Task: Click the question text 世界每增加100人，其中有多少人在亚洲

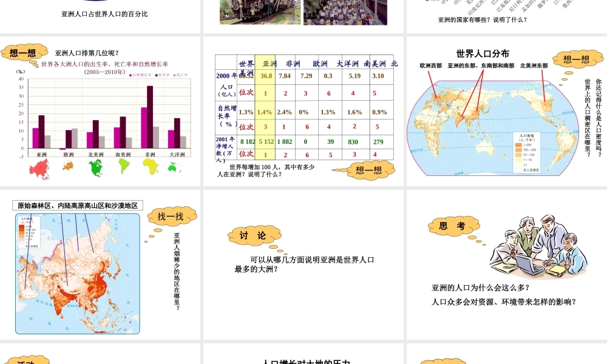Action: [x=266, y=170]
